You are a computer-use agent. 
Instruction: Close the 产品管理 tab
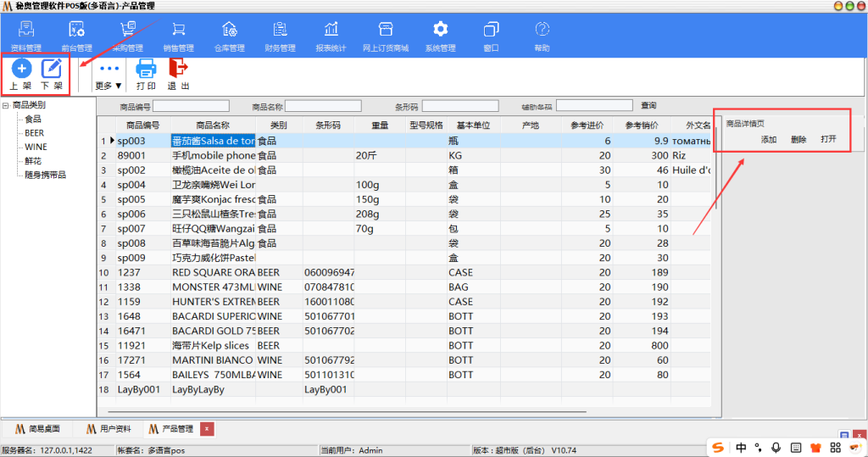click(x=207, y=428)
